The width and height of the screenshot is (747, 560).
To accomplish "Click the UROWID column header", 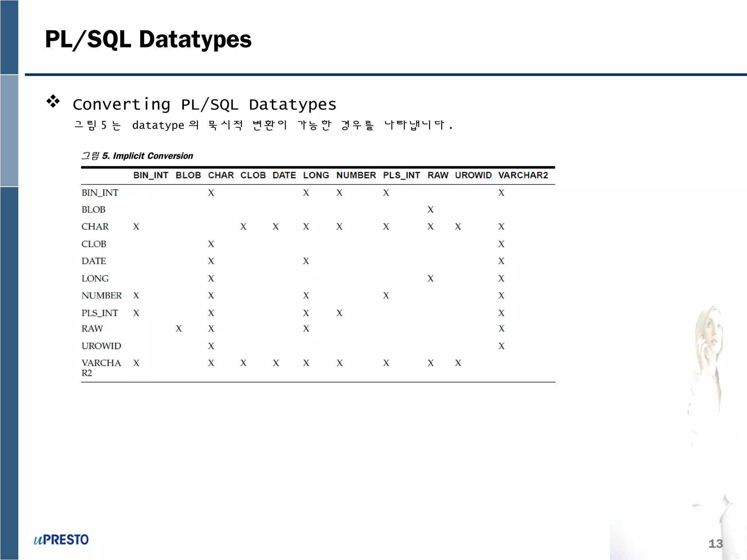I will click(473, 175).
